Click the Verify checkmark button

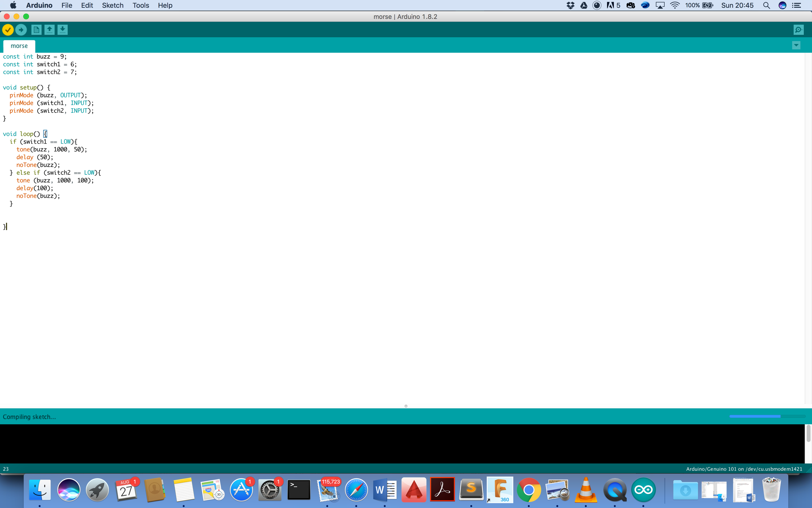click(x=8, y=30)
